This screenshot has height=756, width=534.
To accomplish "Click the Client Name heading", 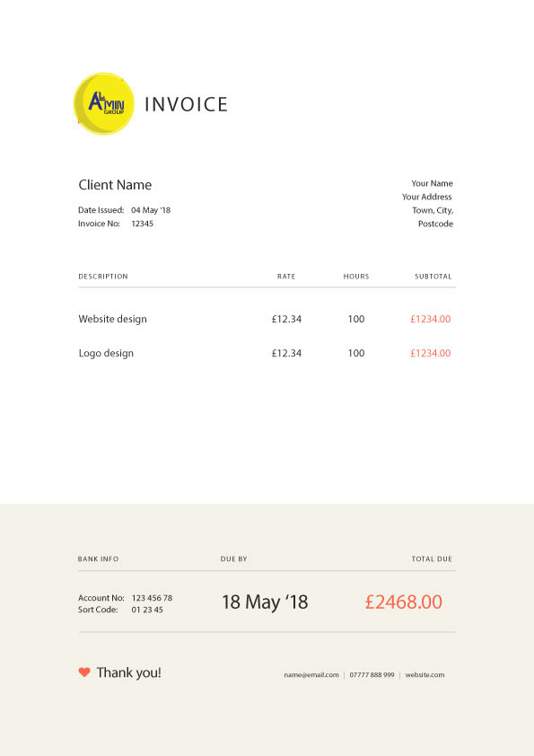I will (115, 185).
